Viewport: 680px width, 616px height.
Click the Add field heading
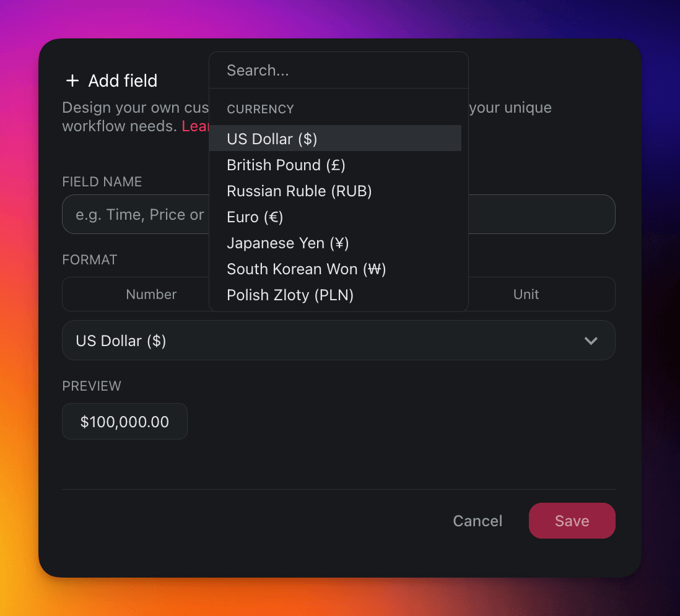123,80
